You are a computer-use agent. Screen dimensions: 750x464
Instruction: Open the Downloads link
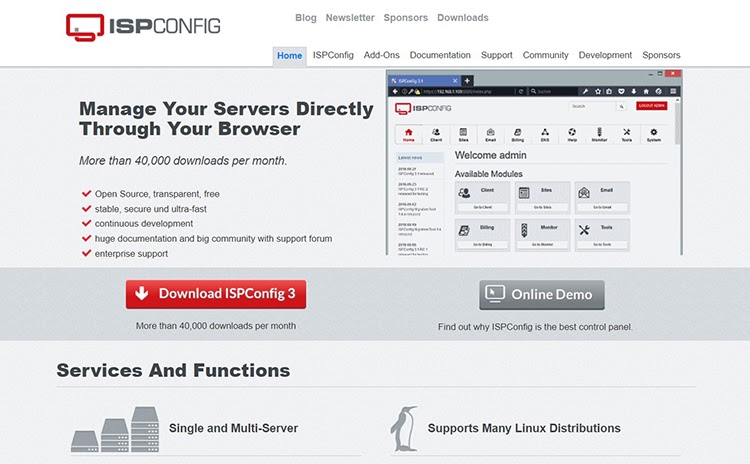[x=463, y=18]
